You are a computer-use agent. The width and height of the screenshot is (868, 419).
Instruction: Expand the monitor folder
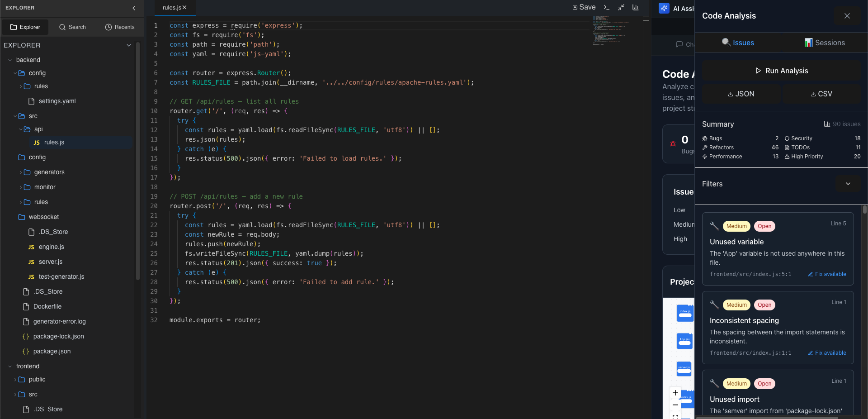pos(21,187)
